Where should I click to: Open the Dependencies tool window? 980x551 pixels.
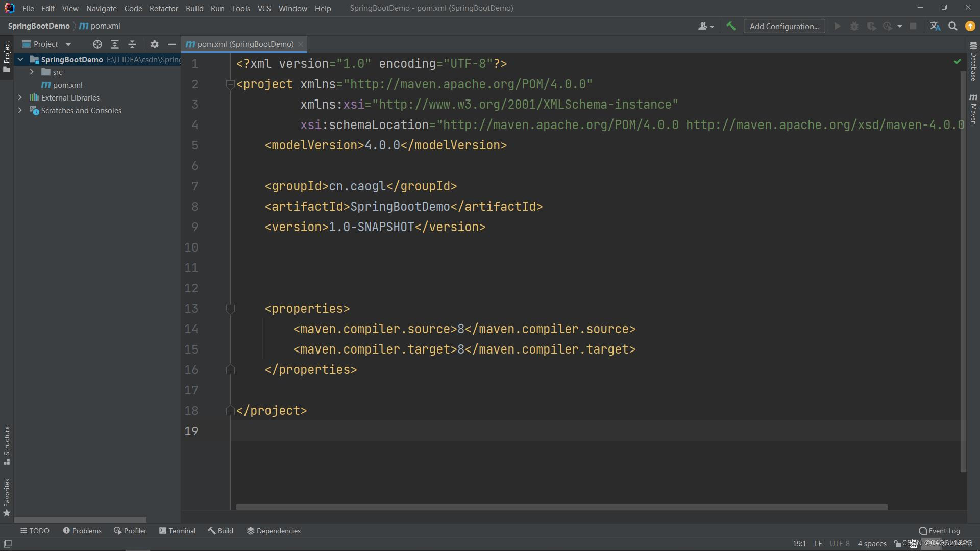274,531
